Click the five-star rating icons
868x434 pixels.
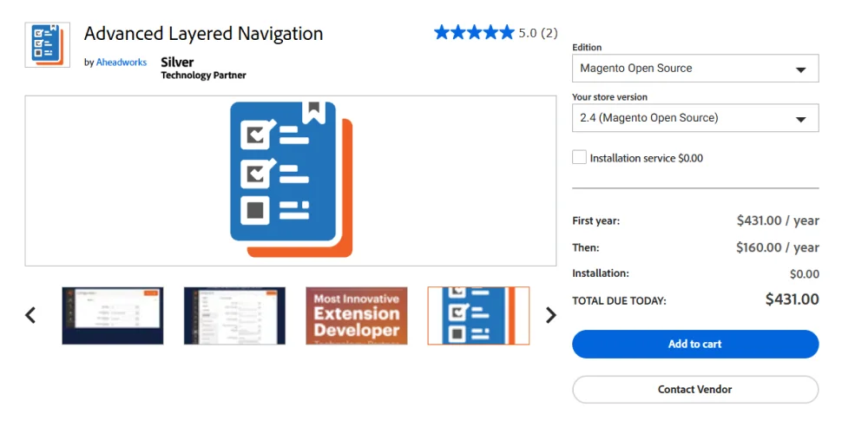click(x=475, y=33)
